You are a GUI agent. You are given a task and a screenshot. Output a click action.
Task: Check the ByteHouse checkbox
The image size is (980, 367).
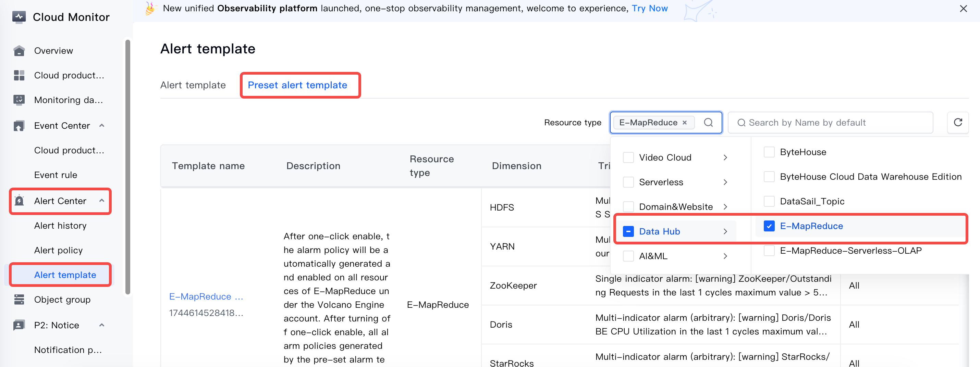coord(769,152)
